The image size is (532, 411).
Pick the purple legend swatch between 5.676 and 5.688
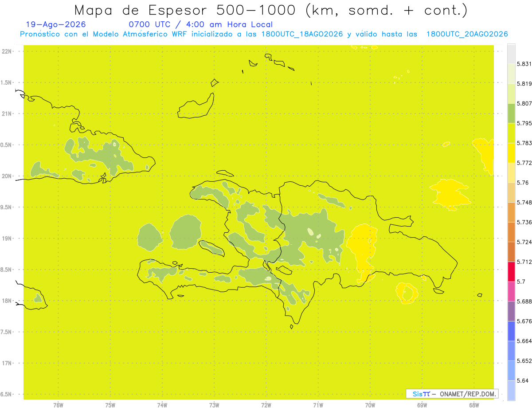(511, 311)
